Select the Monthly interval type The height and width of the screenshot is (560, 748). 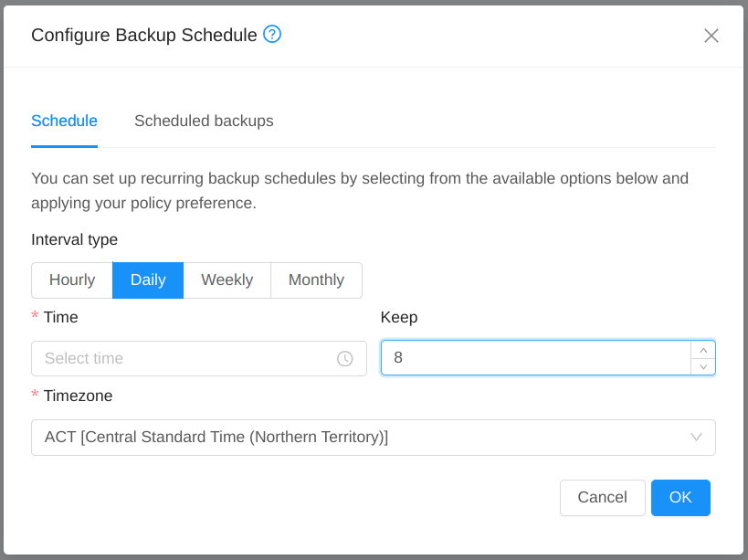[316, 280]
